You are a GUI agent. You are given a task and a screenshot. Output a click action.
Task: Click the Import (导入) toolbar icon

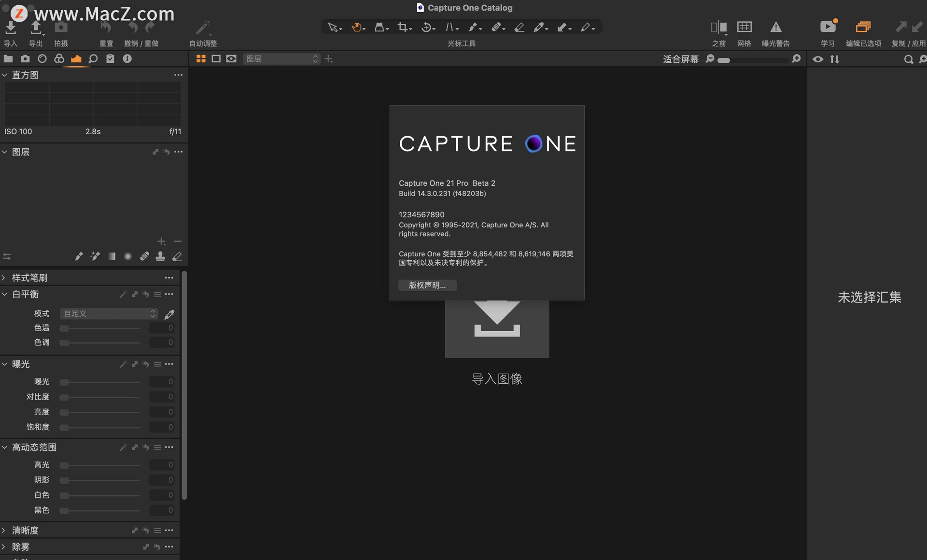[11, 28]
